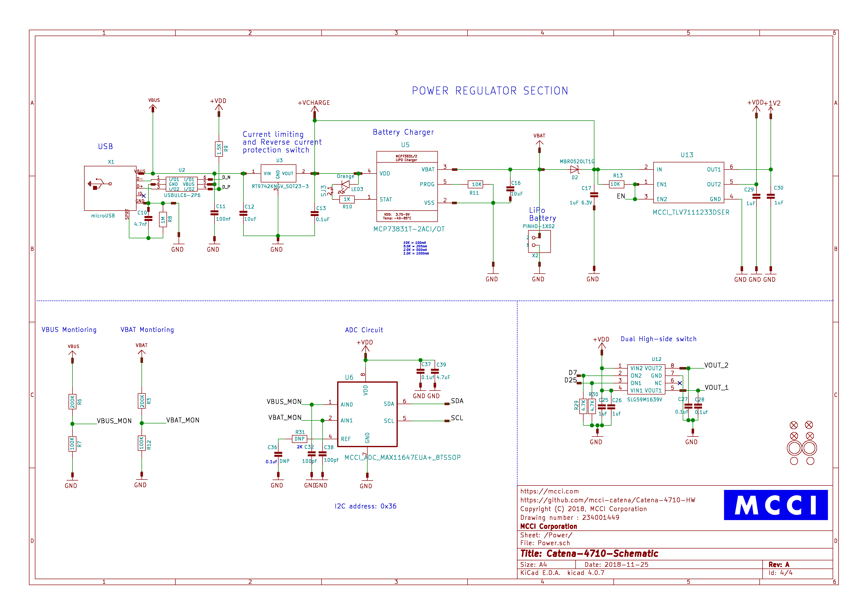Click the USBULC6-2P6 protection chip U2
This screenshot has height=614, width=868.
click(181, 184)
